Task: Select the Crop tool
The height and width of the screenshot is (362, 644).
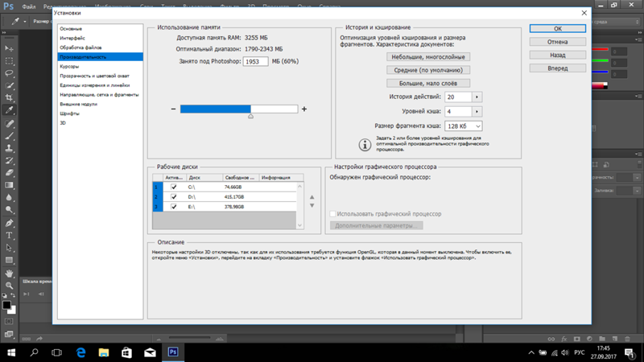Action: click(x=9, y=97)
